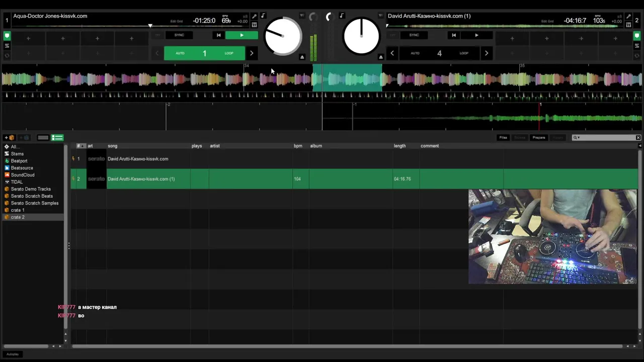The image size is (644, 362).
Task: Eject track from deck 1
Action: tap(302, 57)
